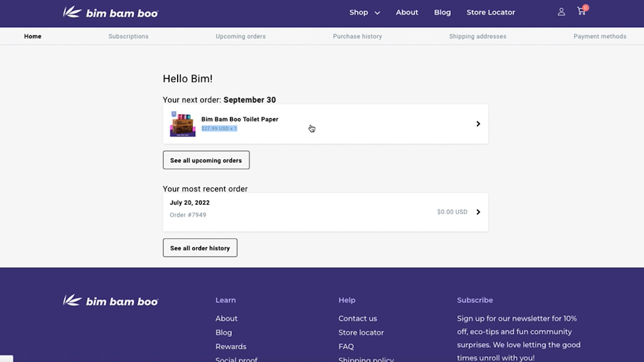
Task: Open Order #7949 details arrow
Action: coord(478,212)
